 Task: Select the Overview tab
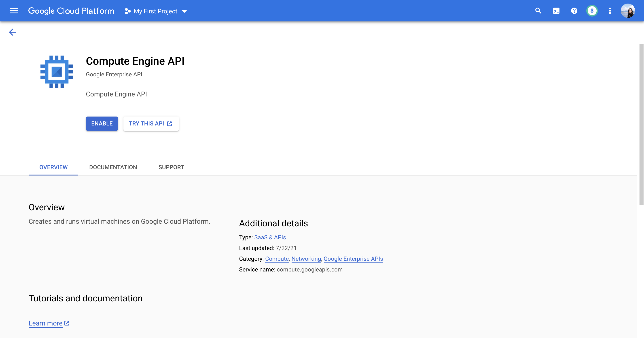point(53,167)
